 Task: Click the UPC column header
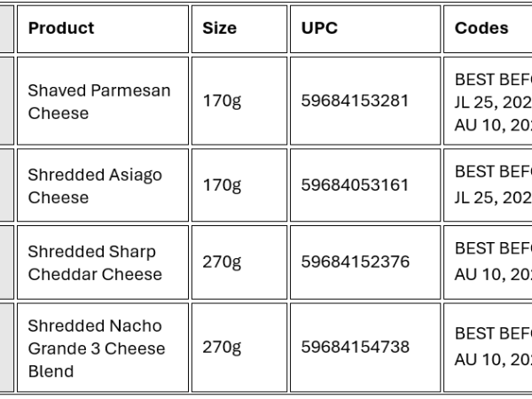[319, 28]
